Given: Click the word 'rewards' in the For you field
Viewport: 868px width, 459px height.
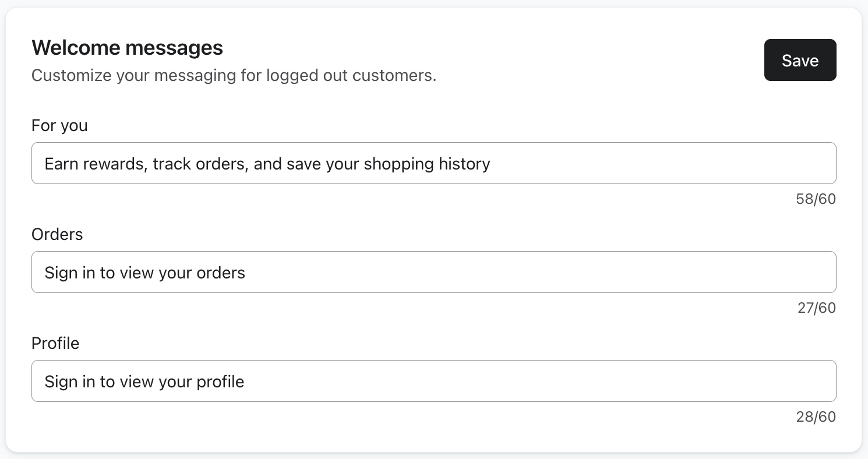Looking at the screenshot, I should coord(115,164).
